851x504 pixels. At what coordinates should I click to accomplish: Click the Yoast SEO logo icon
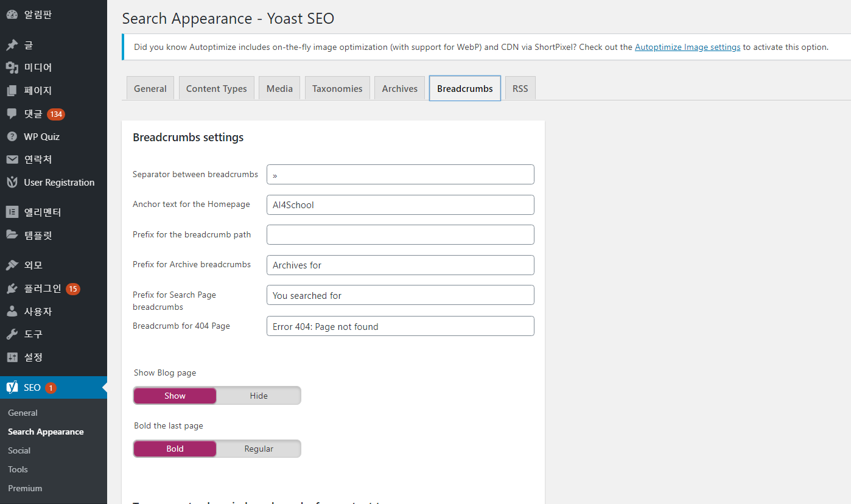12,388
